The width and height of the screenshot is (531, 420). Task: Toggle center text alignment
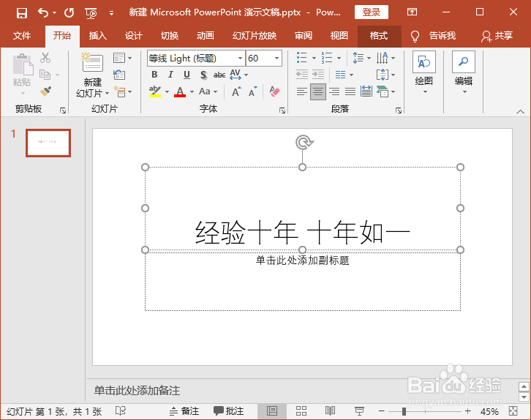[x=318, y=91]
